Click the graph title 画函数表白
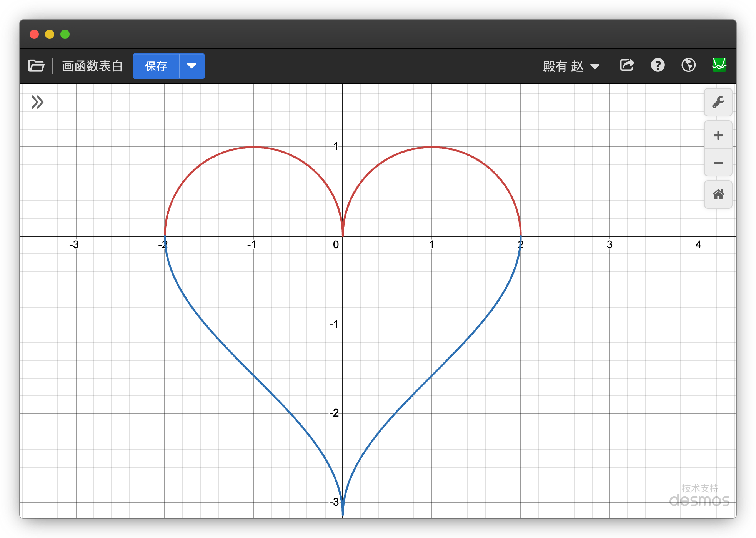 (x=92, y=66)
